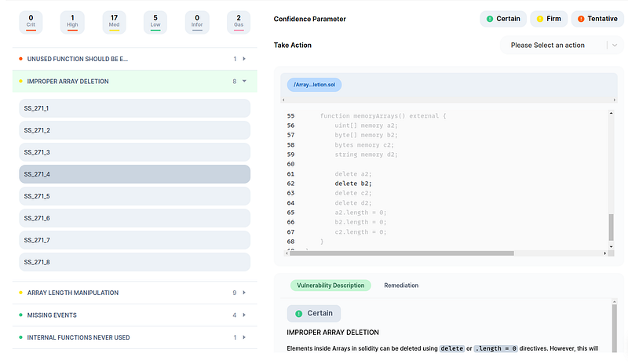
Task: Select finding SS_271_5
Action: [134, 196]
